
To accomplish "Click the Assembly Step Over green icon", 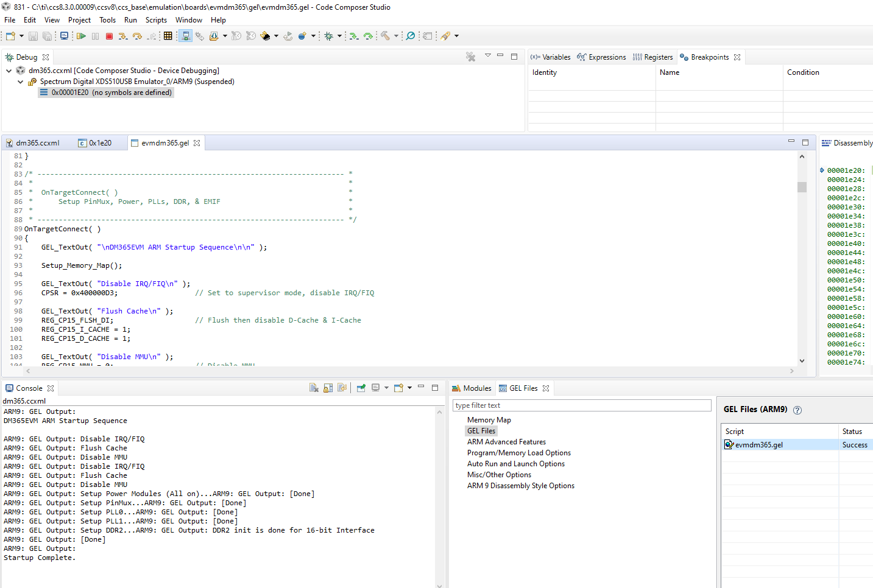I will tap(368, 36).
